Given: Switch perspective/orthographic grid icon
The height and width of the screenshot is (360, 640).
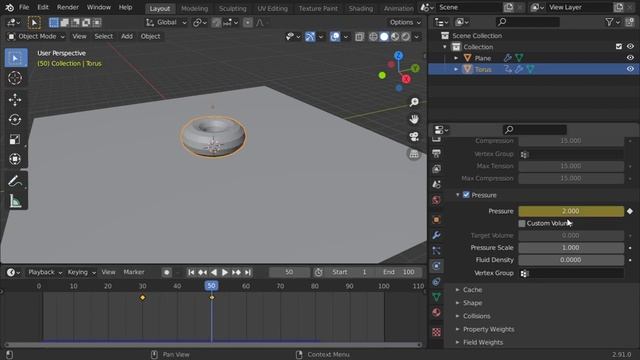Looking at the screenshot, I should [414, 154].
